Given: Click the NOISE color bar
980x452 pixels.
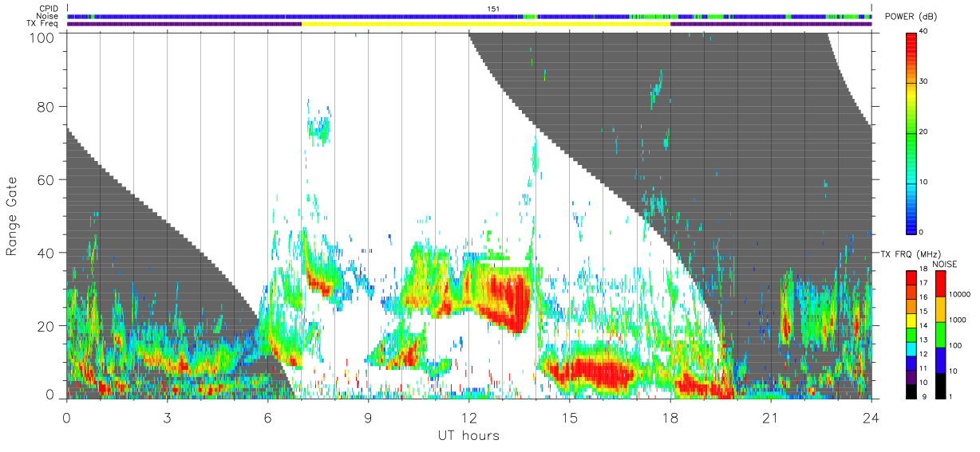Looking at the screenshot, I should coord(939,333).
